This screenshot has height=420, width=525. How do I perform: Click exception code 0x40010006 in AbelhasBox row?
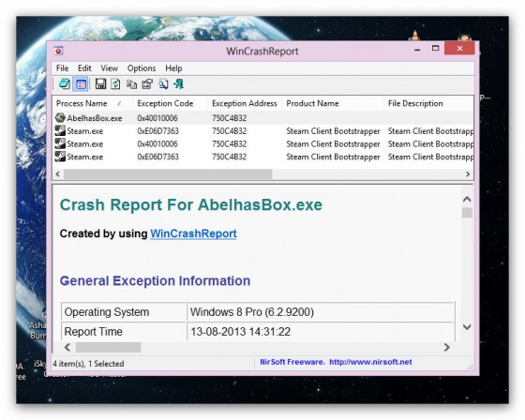tap(157, 118)
